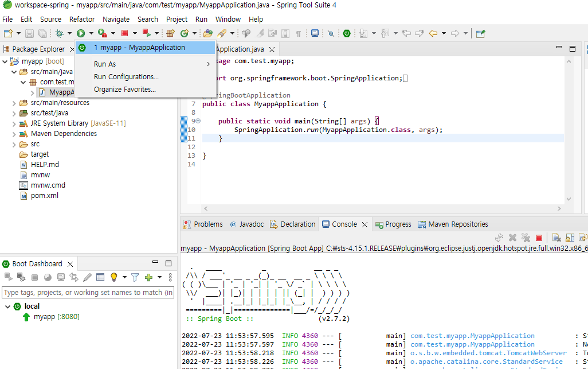Viewport: 588px width, 369px height.
Task: Click the New Java Class icon
Action: (184, 33)
